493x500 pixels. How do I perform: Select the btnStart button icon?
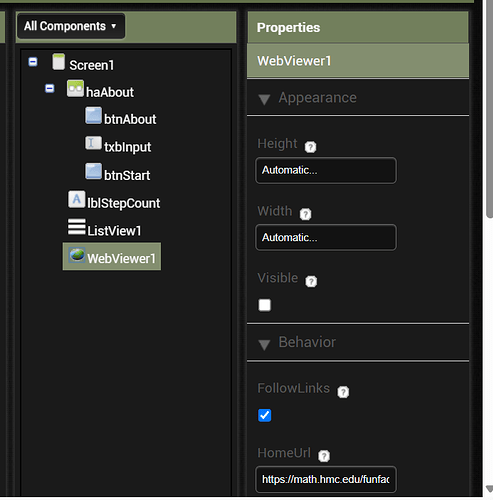(93, 171)
